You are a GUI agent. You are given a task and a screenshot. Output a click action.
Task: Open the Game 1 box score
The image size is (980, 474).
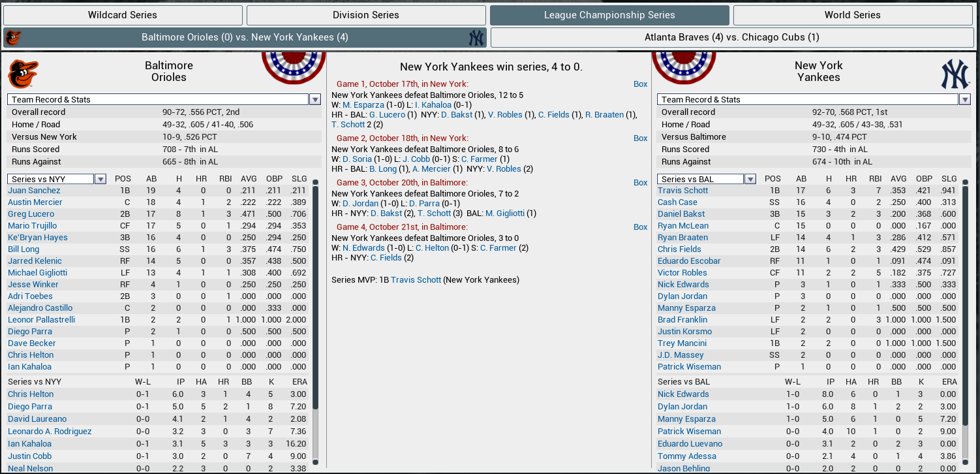(x=641, y=84)
